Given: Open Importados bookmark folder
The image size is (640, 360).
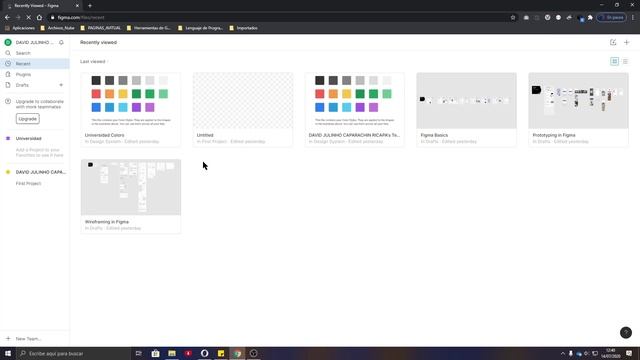Looking at the screenshot, I should click(243, 28).
